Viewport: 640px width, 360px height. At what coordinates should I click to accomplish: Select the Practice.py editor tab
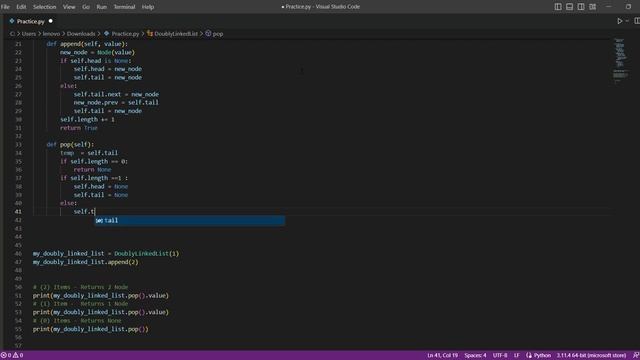point(31,21)
